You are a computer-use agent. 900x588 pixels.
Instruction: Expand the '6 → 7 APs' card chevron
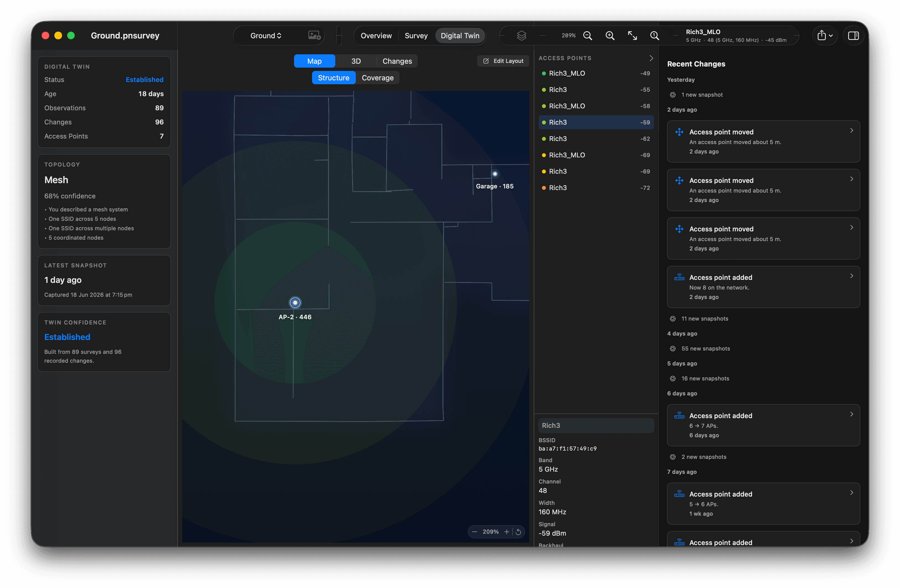[x=851, y=414]
